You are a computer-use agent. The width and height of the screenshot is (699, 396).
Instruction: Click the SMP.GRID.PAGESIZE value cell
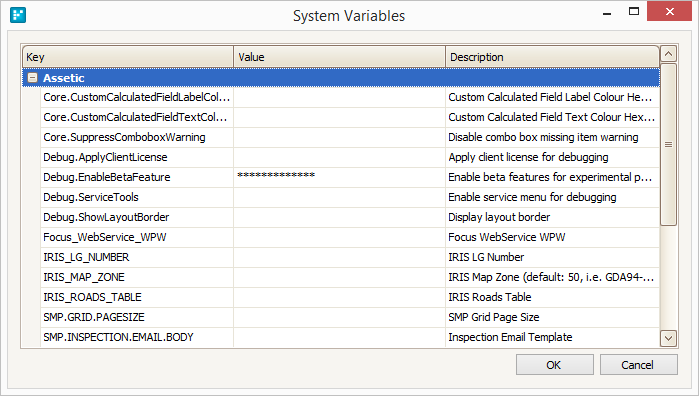pyautogui.click(x=339, y=317)
